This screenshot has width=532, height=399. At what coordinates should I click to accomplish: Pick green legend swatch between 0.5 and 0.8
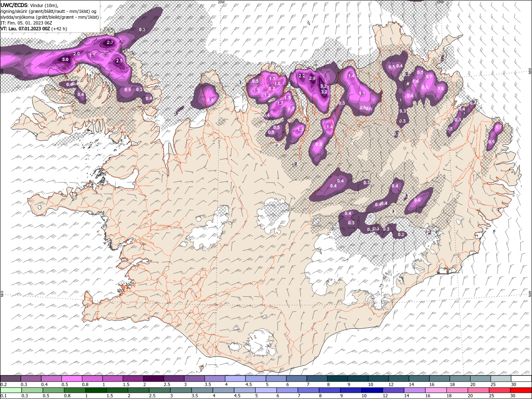click(53, 390)
